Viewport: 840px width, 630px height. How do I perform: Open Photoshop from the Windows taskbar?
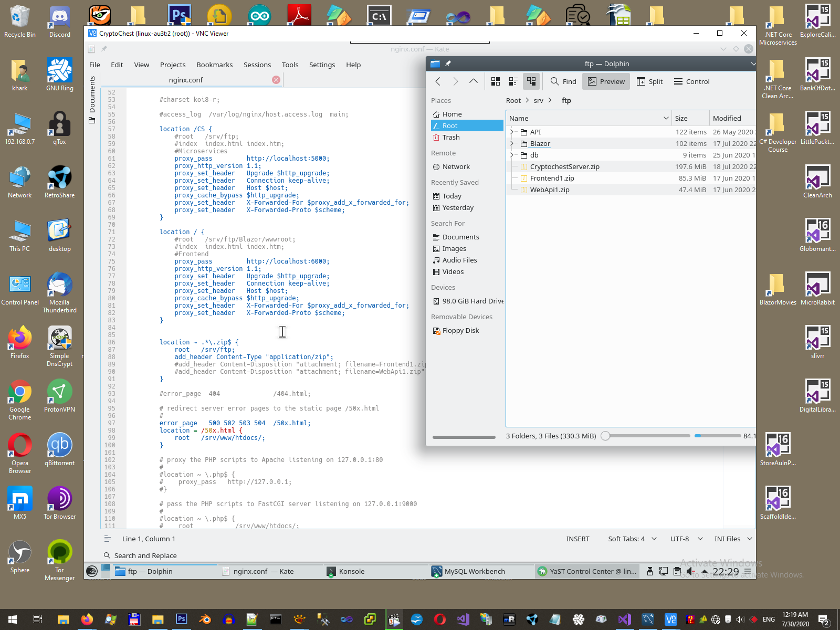tap(181, 619)
